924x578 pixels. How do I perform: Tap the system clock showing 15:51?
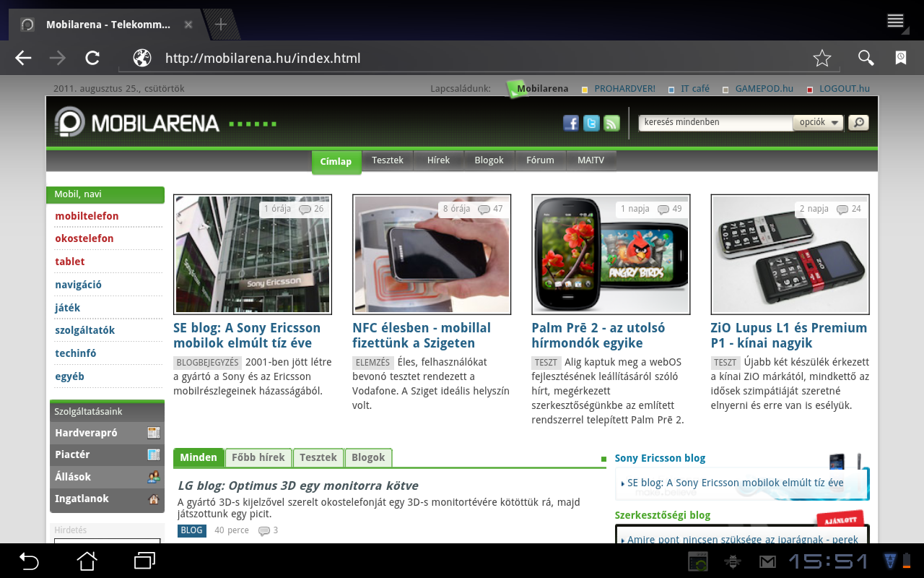pyautogui.click(x=828, y=561)
